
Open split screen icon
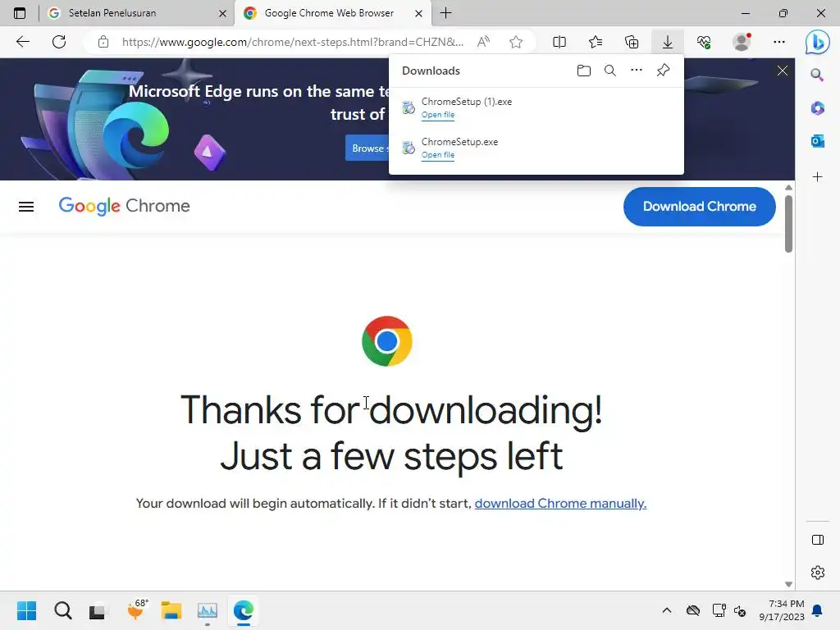point(559,42)
